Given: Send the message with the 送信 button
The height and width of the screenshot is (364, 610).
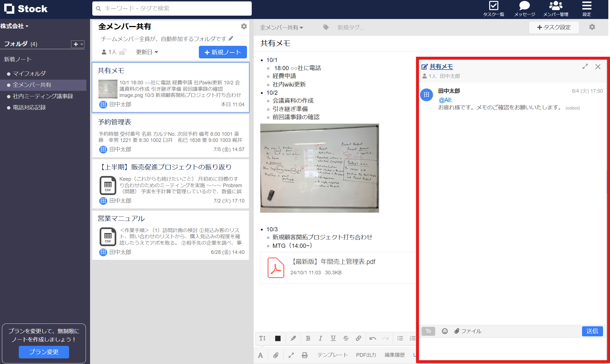Looking at the screenshot, I should (592, 331).
